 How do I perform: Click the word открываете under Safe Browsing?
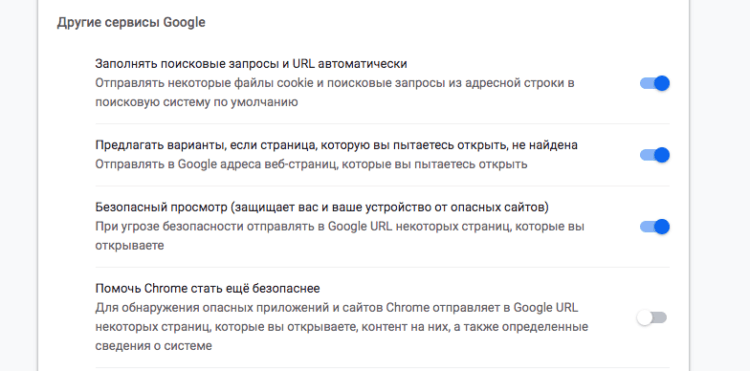(130, 246)
